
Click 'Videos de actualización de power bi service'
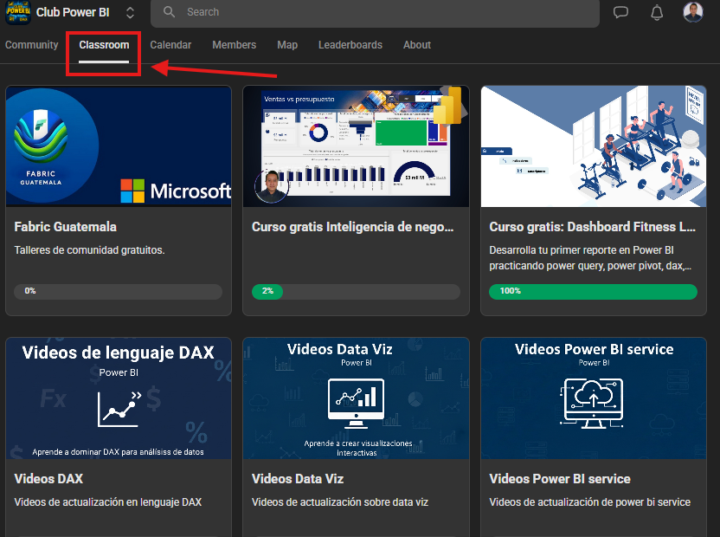click(590, 502)
